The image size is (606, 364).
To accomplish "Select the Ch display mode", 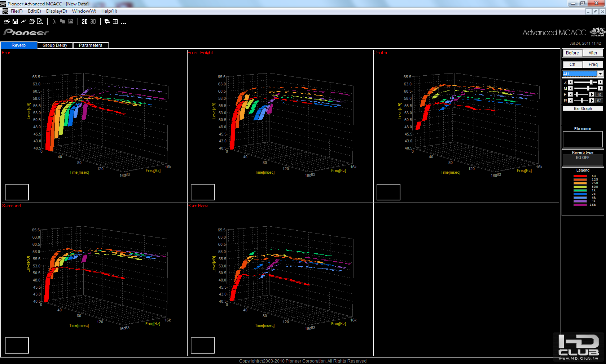I will click(572, 65).
